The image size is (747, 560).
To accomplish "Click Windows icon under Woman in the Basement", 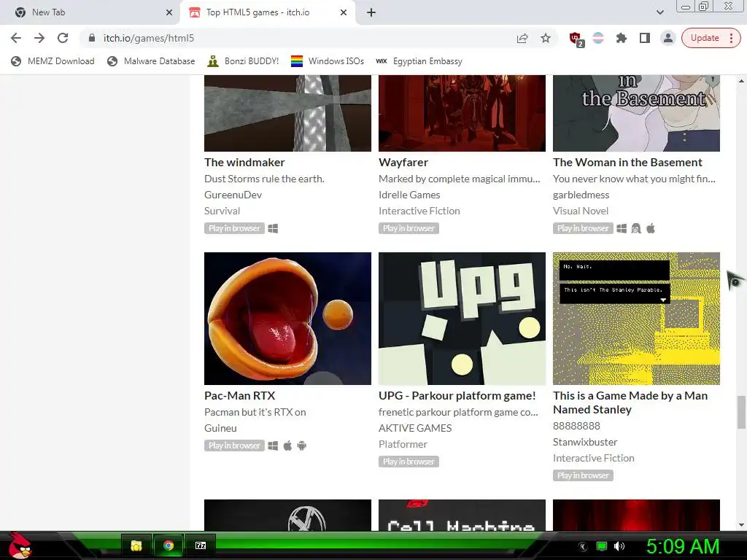I will click(x=622, y=228).
